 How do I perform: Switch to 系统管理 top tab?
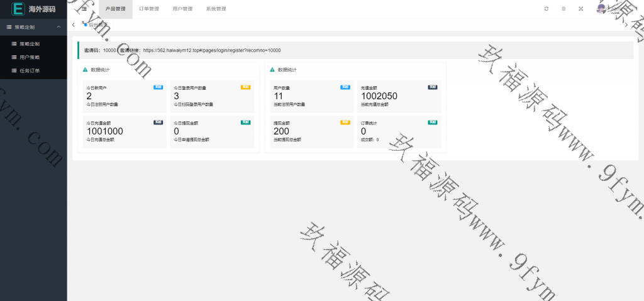tap(216, 9)
